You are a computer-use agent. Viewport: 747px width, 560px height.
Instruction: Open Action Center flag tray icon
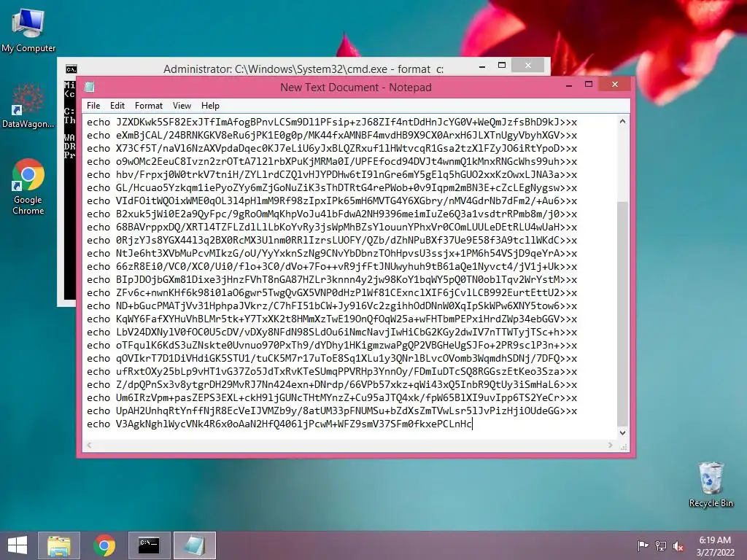pos(643,545)
